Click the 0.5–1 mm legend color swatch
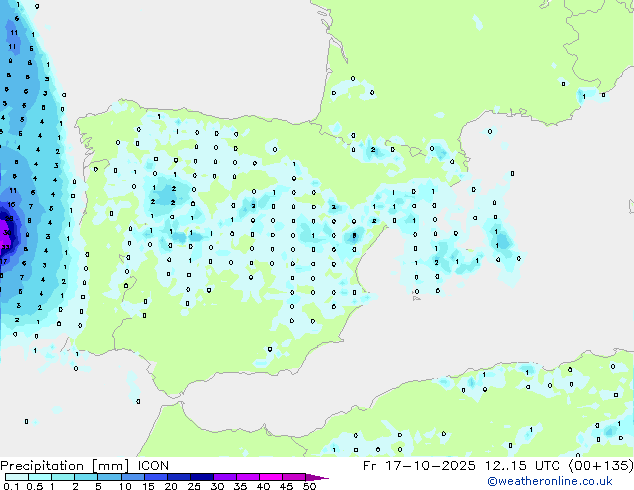This screenshot has width=634, height=490. point(40,477)
